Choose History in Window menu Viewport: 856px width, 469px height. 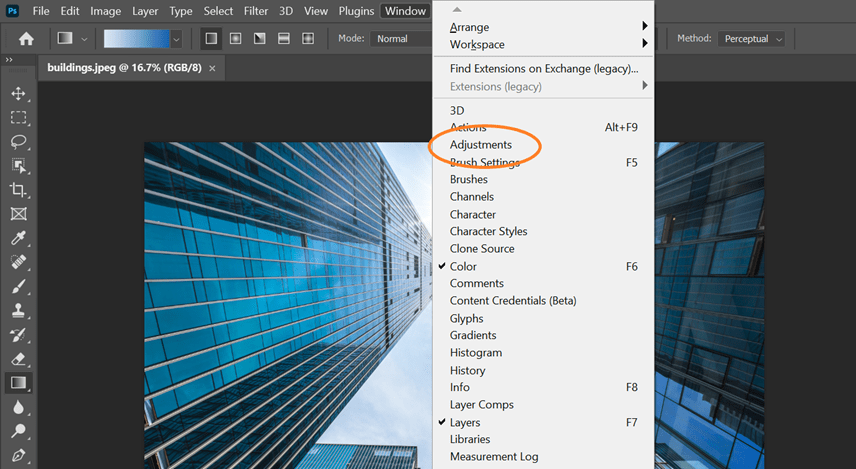544,370
